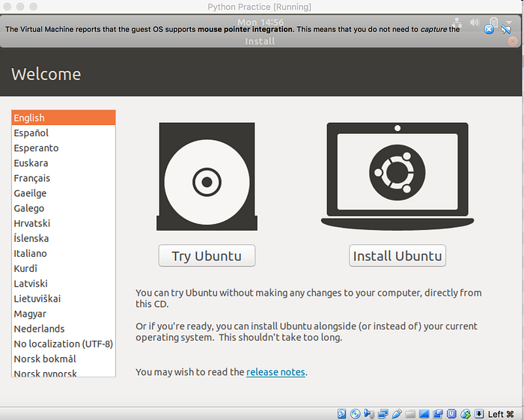This screenshot has width=524, height=420.
Task: Click the USB devices status icon
Action: [x=397, y=414]
